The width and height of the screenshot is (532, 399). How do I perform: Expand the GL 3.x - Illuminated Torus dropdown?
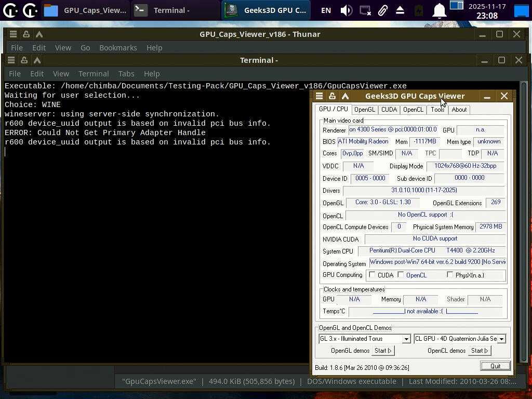pyautogui.click(x=406, y=339)
